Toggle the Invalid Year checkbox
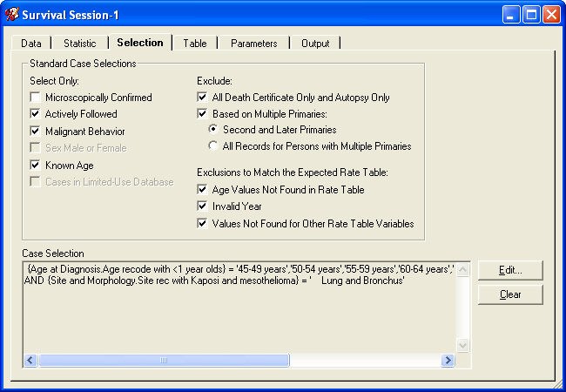 (x=203, y=206)
